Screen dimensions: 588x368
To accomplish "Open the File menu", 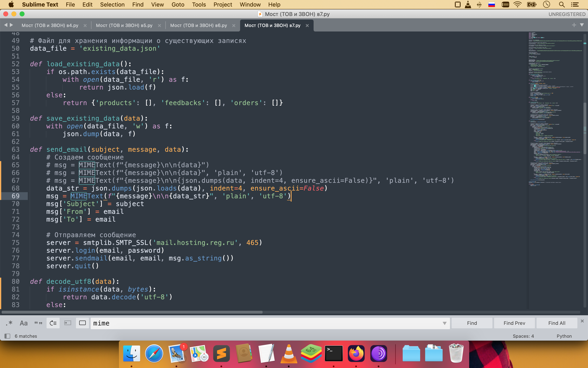I will point(70,5).
